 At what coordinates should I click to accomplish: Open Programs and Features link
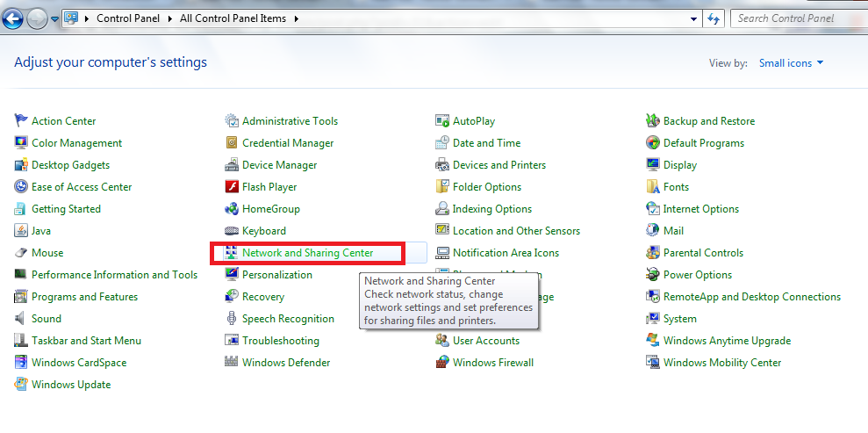pos(85,297)
